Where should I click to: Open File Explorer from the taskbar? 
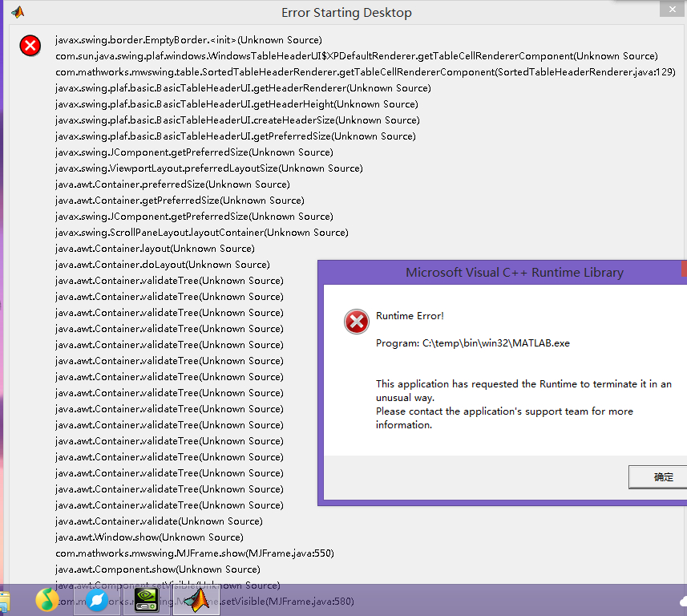4,602
